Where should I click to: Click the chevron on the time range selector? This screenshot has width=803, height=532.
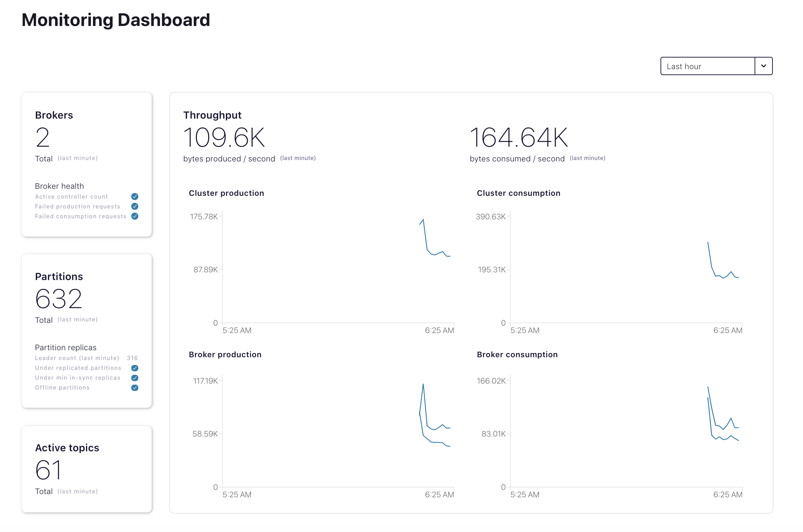click(763, 66)
